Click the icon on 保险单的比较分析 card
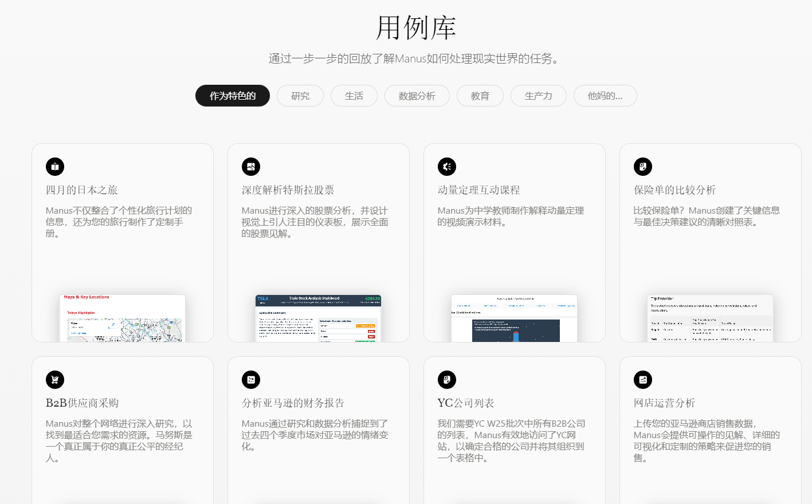Viewport: 812px width, 504px height. coord(643,167)
